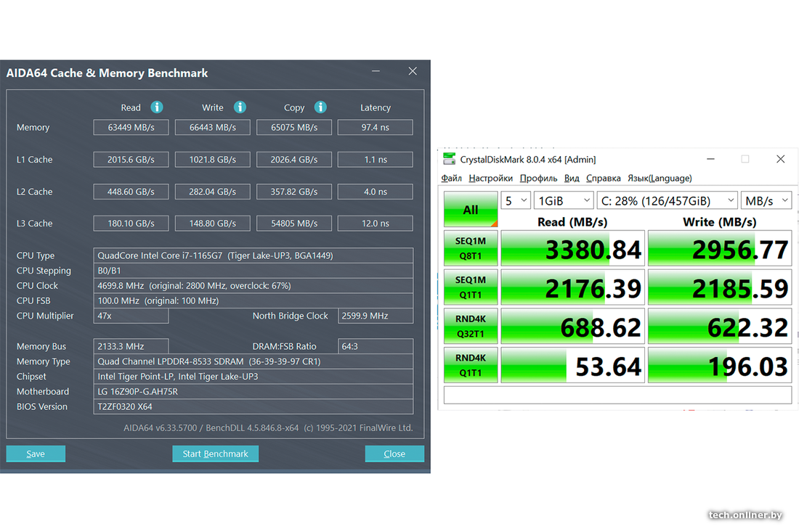Click Memory write value 66443 MB/s

point(213,127)
